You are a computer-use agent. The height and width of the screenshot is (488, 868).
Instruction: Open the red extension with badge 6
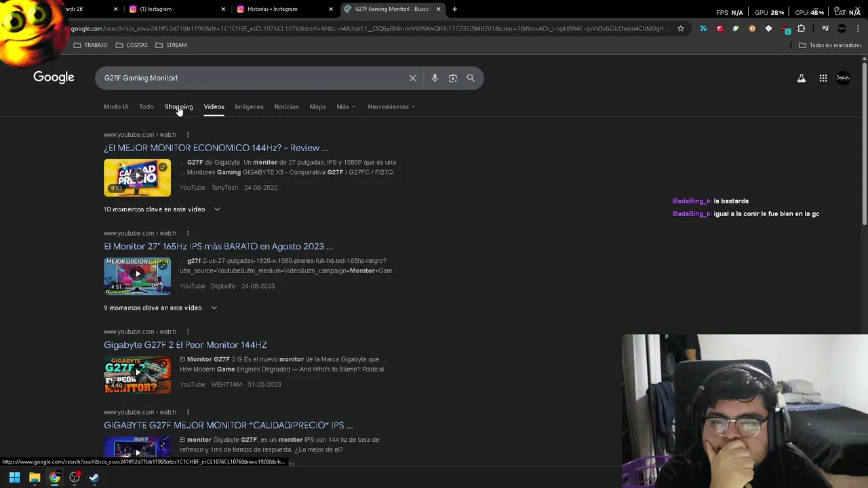pos(785,29)
